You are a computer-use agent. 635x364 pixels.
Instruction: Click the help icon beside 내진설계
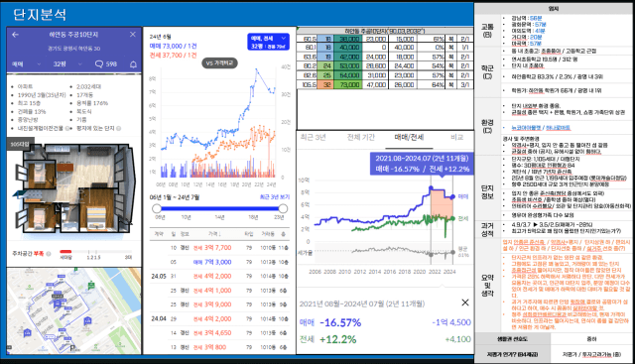coord(67,128)
